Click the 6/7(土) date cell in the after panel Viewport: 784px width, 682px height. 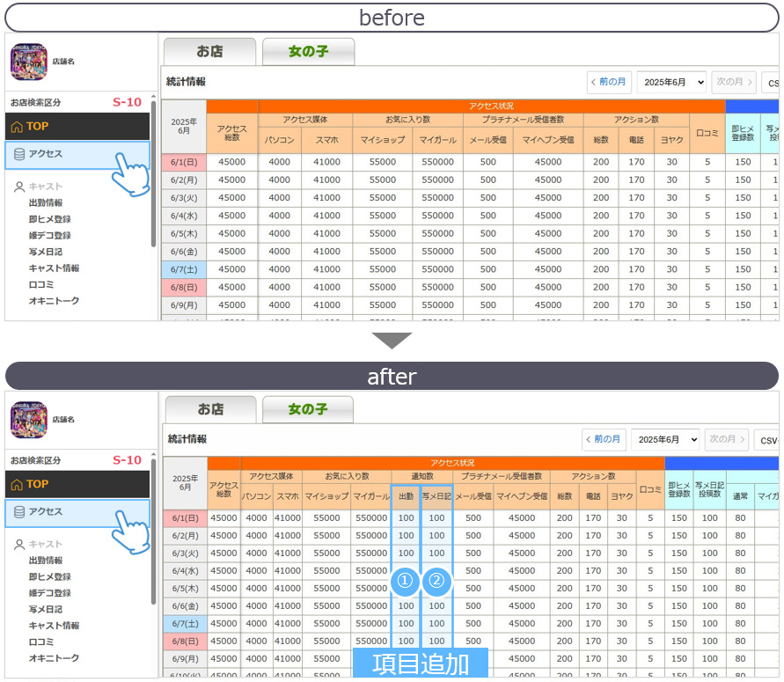click(x=185, y=624)
